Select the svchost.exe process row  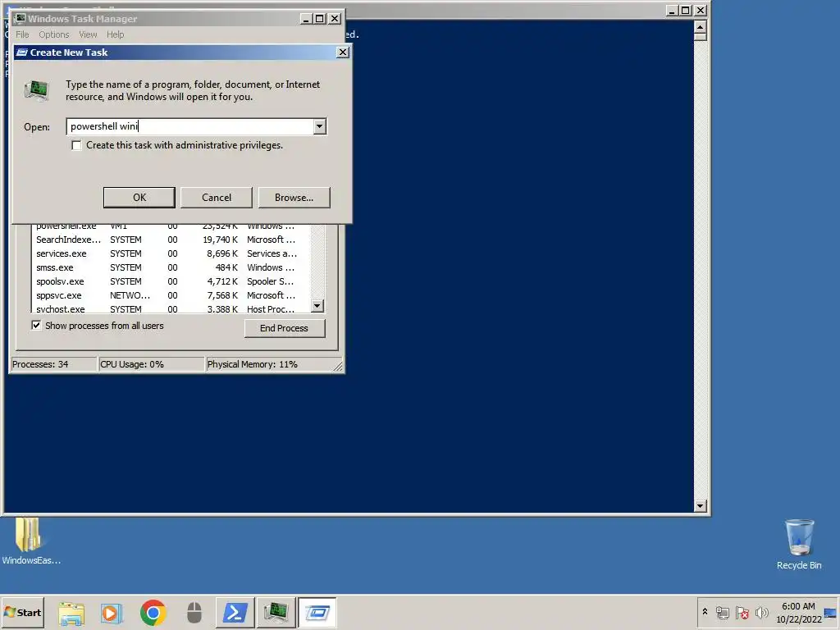171,308
